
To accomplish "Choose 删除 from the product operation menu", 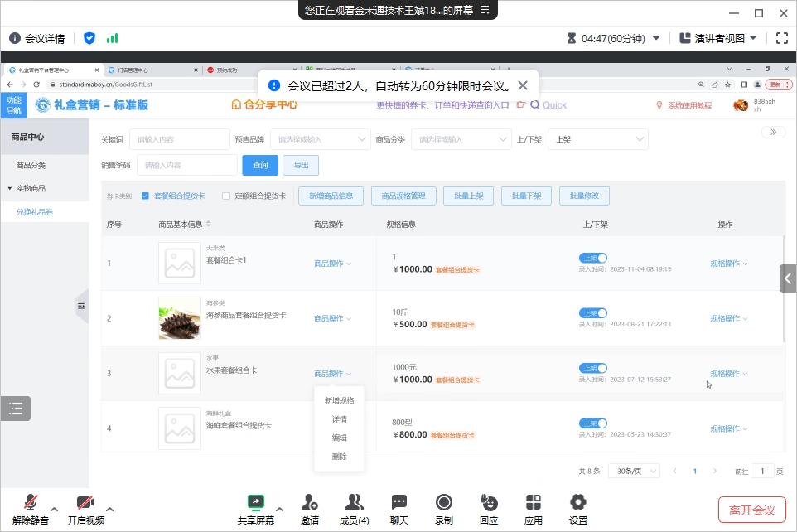I will (339, 457).
